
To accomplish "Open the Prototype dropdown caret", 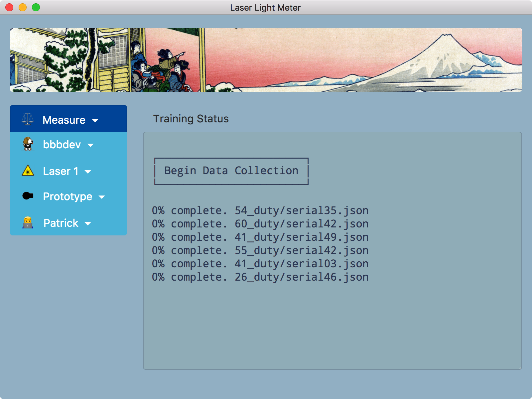I will [x=102, y=197].
